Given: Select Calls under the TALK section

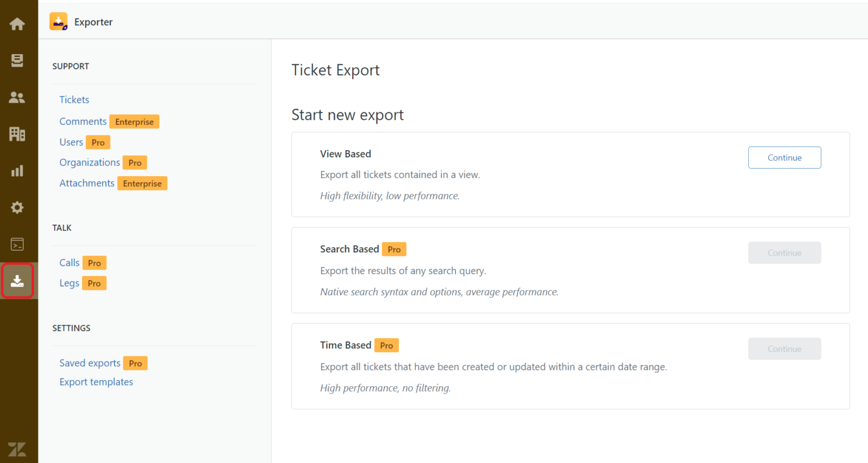Looking at the screenshot, I should point(69,263).
